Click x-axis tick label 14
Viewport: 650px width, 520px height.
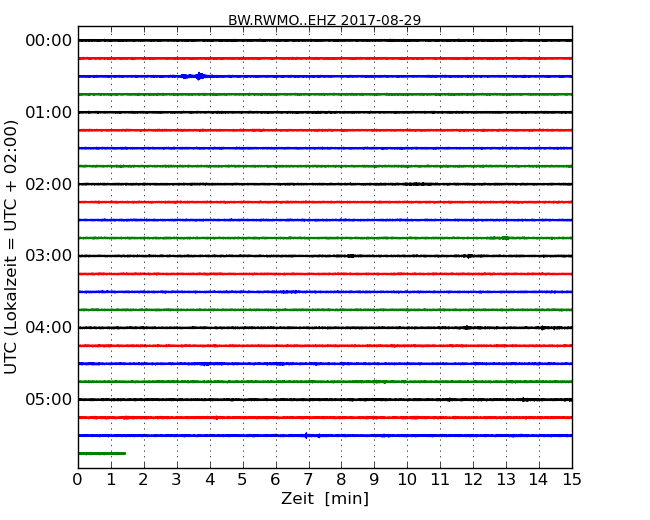pos(538,480)
